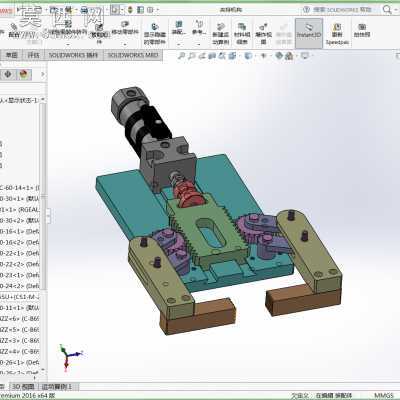The image size is (400, 400).
Task: Click previous view in view toolbar
Action: 202,56
